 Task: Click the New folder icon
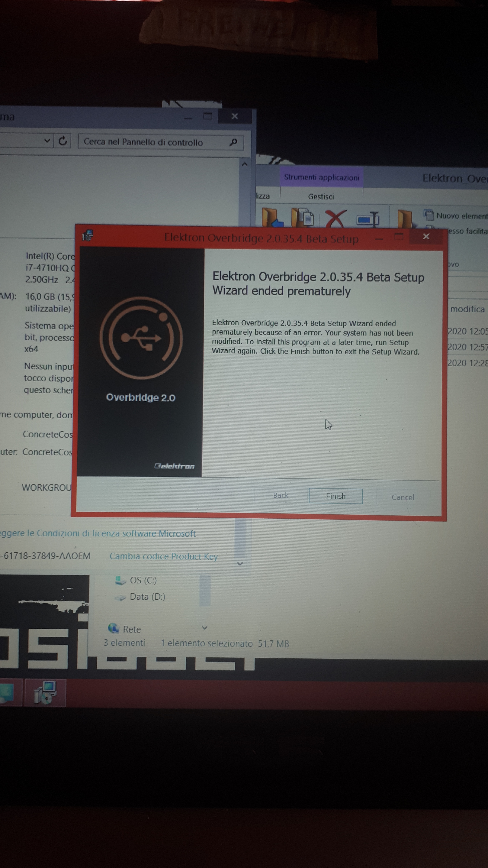coord(405,218)
